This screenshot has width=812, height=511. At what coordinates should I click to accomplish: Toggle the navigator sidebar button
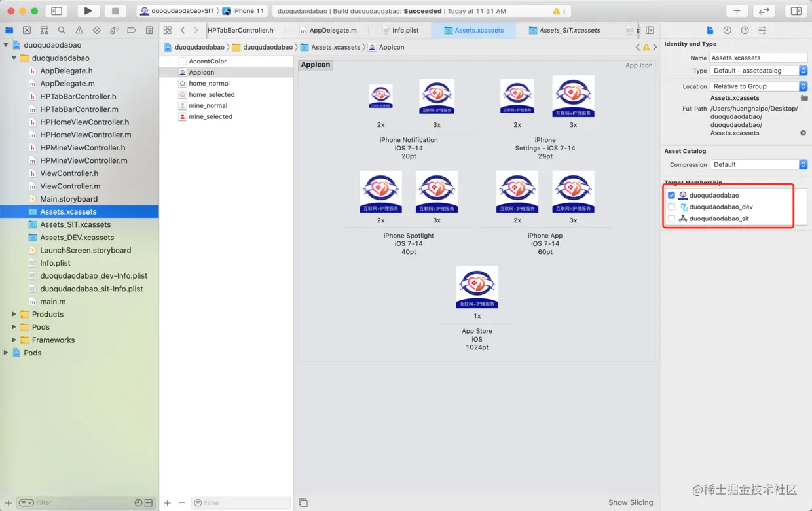tap(57, 11)
